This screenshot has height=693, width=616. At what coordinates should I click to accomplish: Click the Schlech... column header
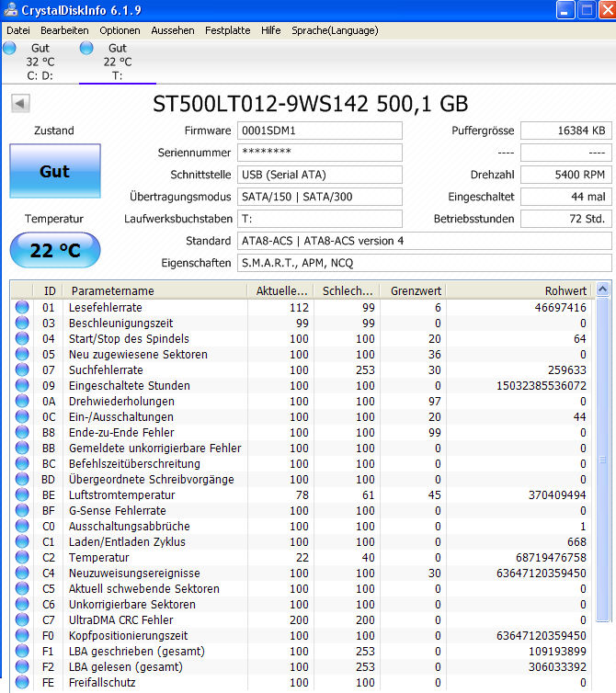[x=347, y=290]
